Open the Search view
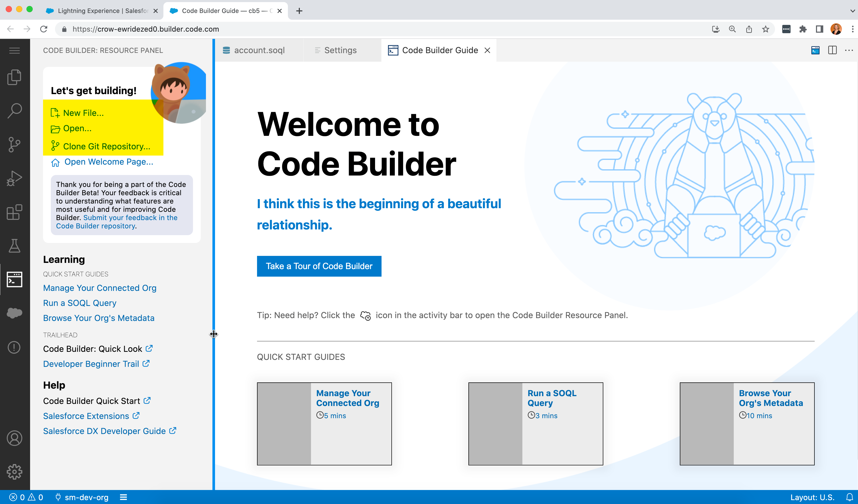This screenshot has height=504, width=858. (15, 110)
